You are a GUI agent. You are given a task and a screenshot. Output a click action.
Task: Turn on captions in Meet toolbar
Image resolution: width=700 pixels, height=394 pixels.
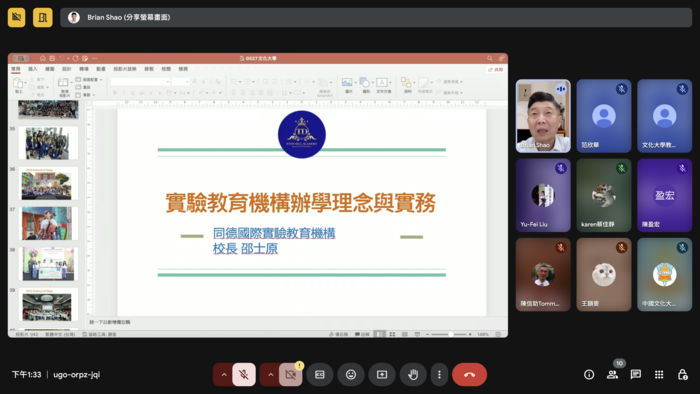tap(320, 374)
